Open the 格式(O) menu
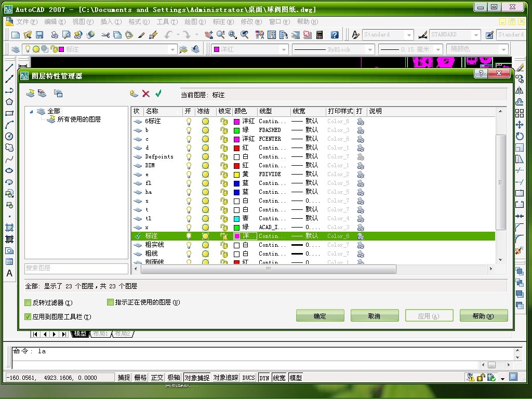Screen dimensions: 532x399 coord(139,22)
